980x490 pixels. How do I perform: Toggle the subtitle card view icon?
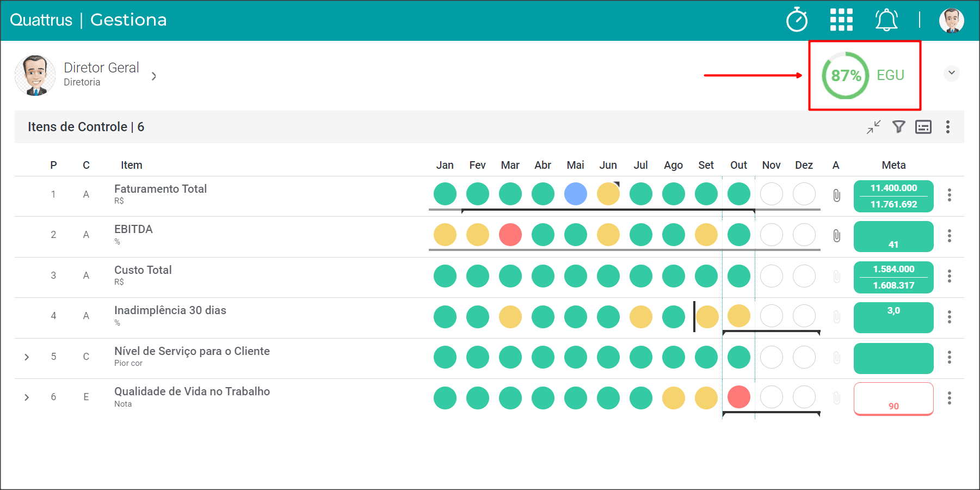point(923,127)
